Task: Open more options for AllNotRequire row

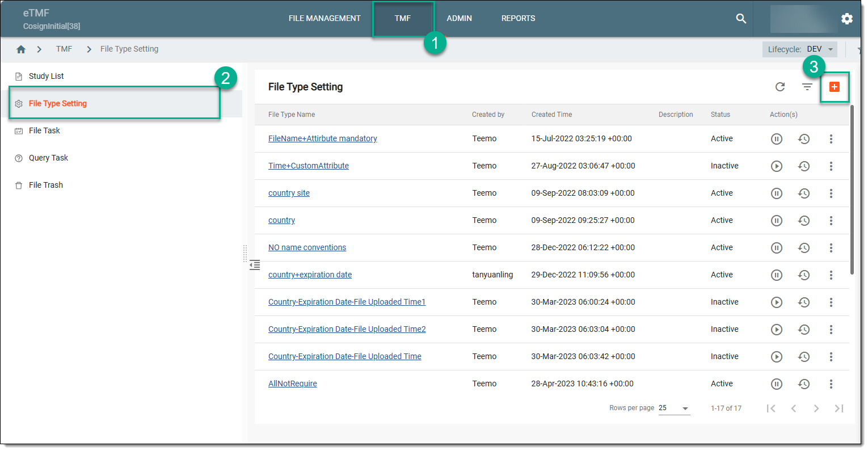Action: [x=831, y=384]
